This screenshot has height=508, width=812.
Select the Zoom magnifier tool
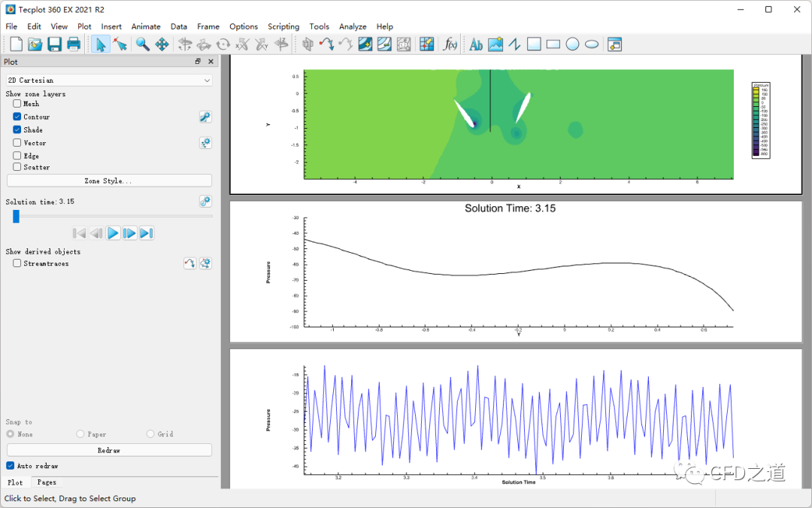[x=142, y=44]
